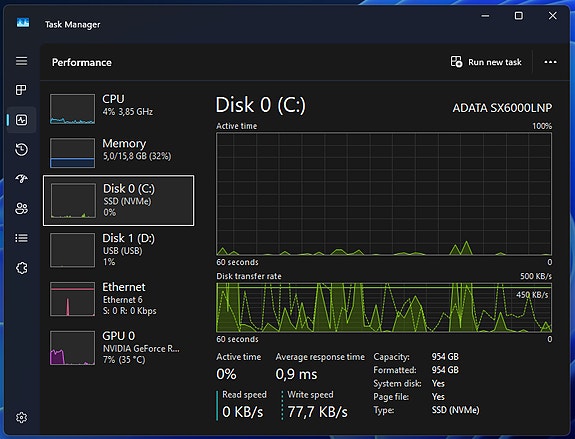Open the Startup apps icon

[21, 179]
